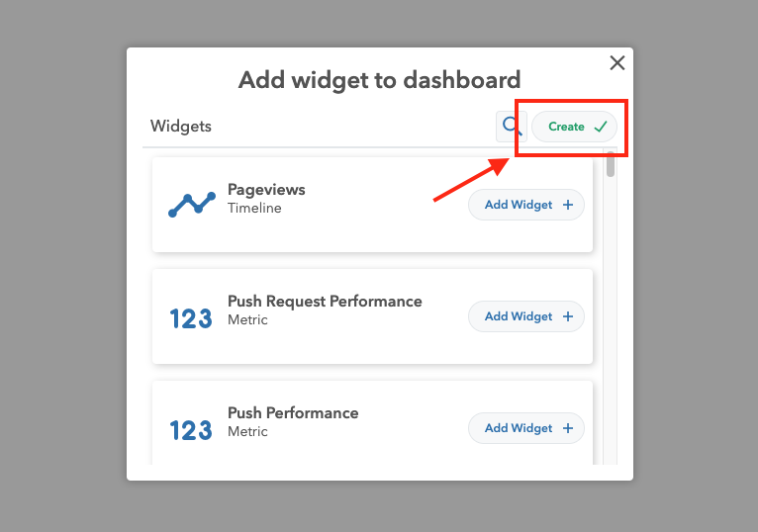This screenshot has width=758, height=532.
Task: Select the Push Request Performance title
Action: coord(325,301)
